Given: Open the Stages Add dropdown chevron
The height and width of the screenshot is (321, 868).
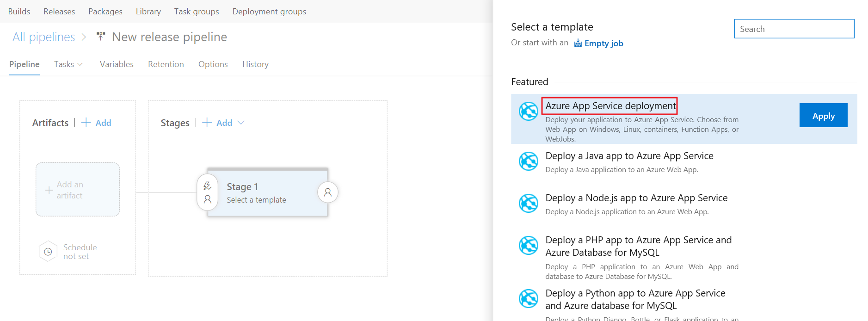Looking at the screenshot, I should pyautogui.click(x=241, y=123).
